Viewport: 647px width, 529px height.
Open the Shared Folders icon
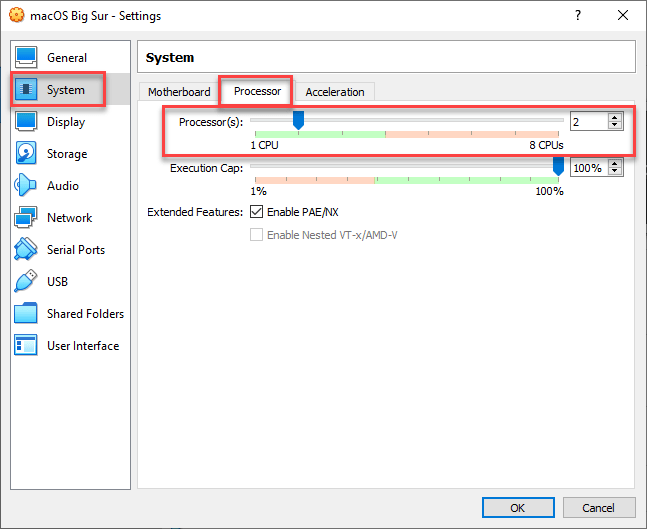(x=27, y=314)
